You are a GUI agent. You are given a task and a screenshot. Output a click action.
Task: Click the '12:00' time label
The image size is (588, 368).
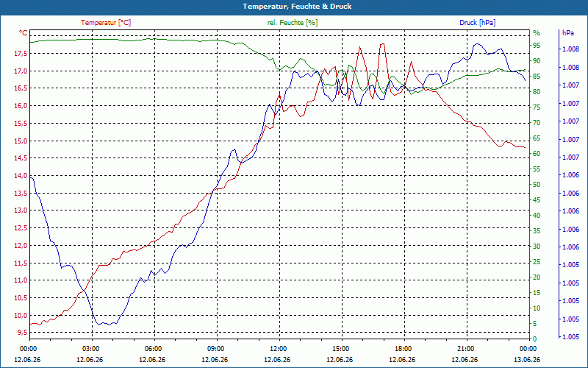coord(278,349)
